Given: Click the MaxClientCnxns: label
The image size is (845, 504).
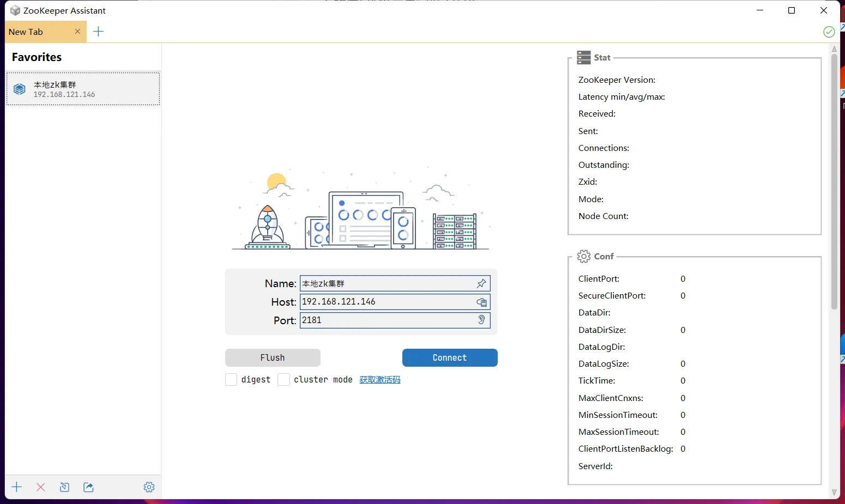Looking at the screenshot, I should (611, 398).
